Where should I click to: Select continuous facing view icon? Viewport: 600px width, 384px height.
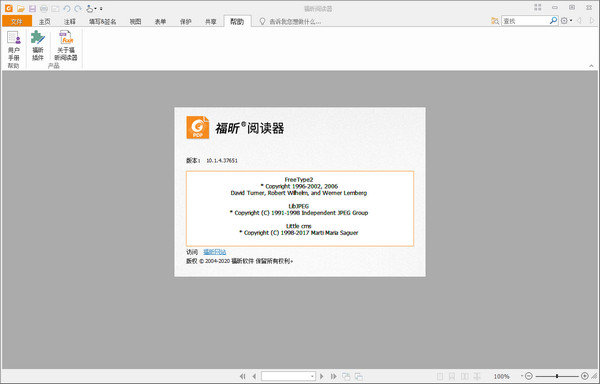tap(477, 376)
